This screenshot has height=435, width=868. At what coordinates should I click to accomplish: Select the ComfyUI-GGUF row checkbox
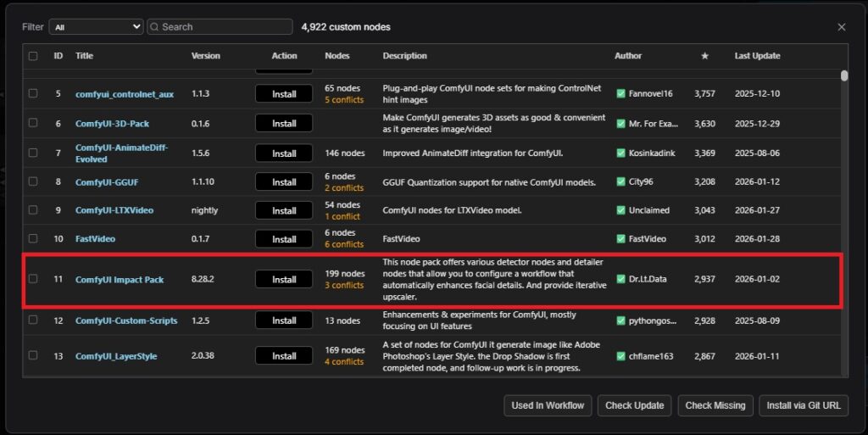coord(33,182)
